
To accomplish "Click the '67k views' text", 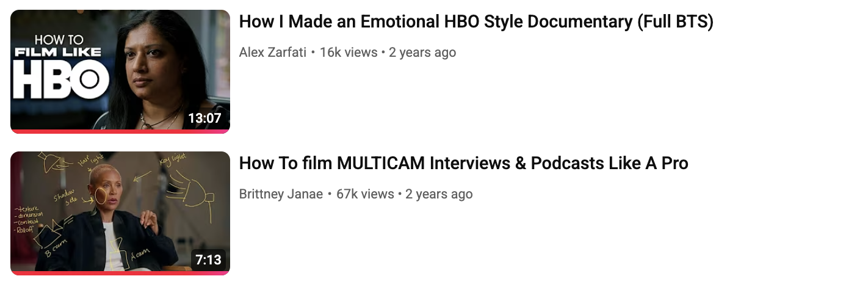I will point(365,194).
